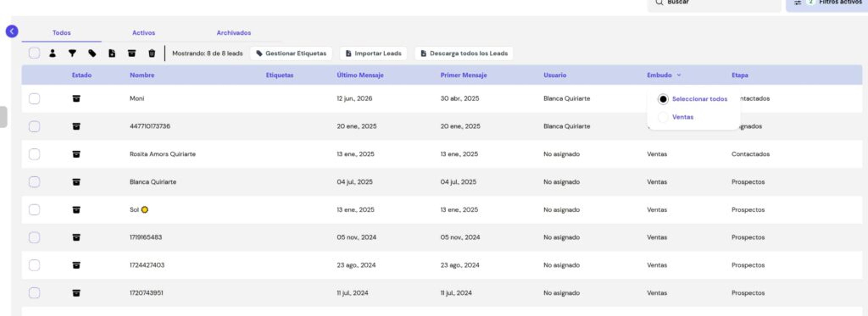Click the purple back arrow circle
The height and width of the screenshot is (316, 868).
coord(12,31)
